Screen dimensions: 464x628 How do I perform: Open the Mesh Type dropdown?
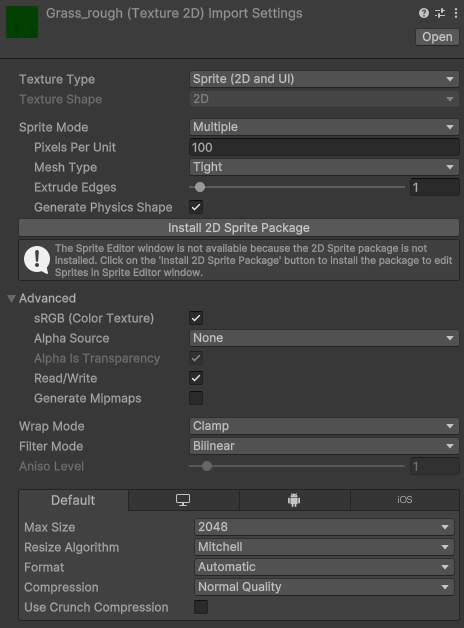324,167
